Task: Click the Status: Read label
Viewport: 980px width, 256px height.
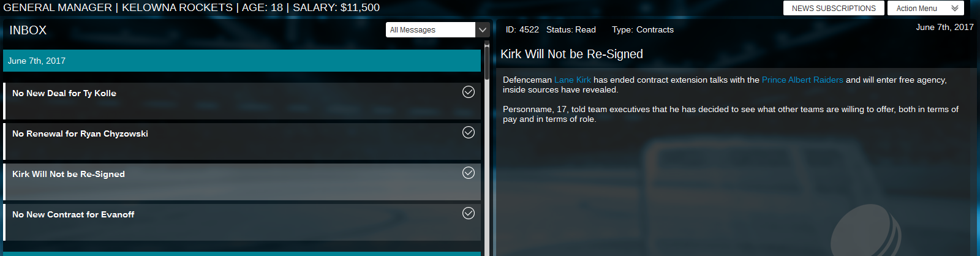Action: click(x=571, y=29)
